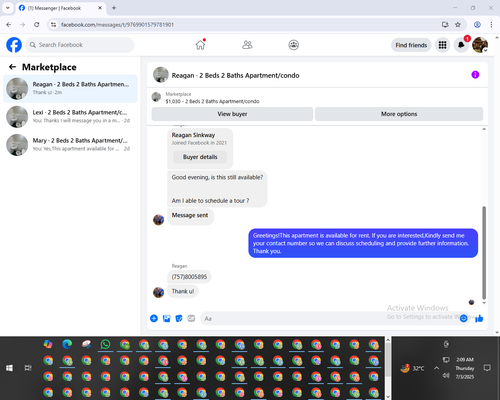500x400 pixels.
Task: Open the Windows notification center
Action: click(x=487, y=368)
